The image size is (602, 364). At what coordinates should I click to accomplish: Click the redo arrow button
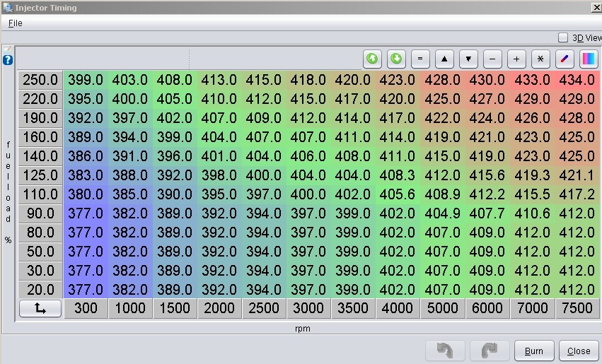pos(490,351)
